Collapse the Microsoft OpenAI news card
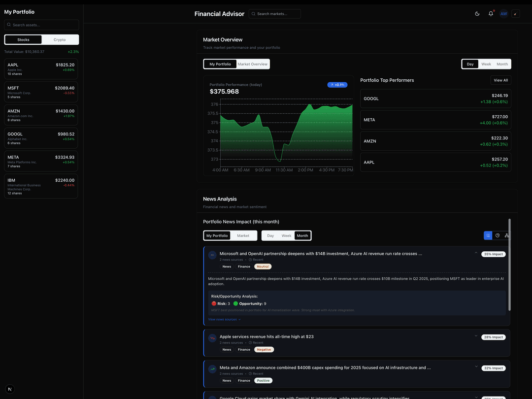The image size is (532, 399). click(x=476, y=253)
